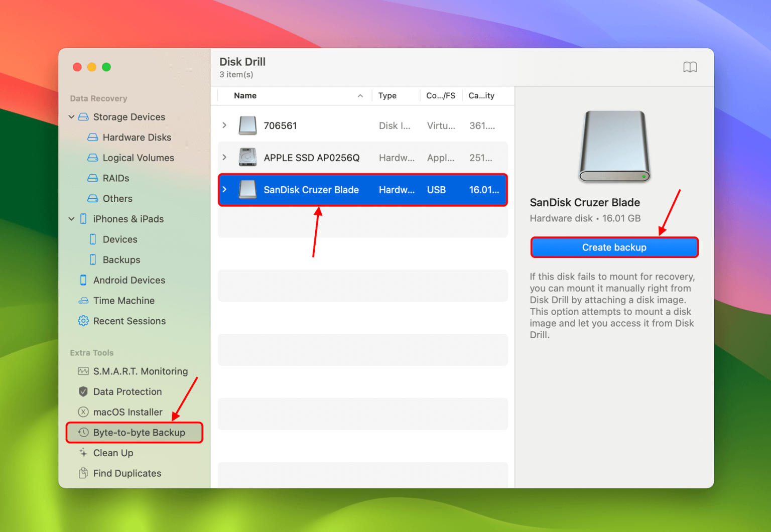
Task: Expand the SanDisk Cruzer Blade disk
Action: pyautogui.click(x=224, y=190)
